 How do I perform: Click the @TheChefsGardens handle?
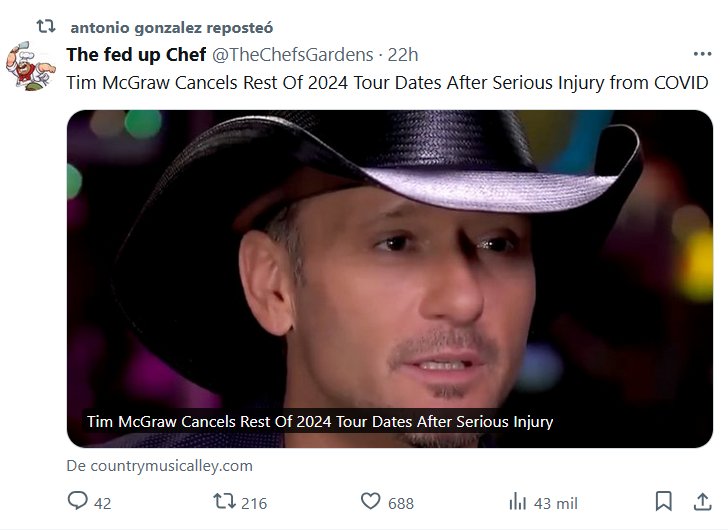[293, 54]
